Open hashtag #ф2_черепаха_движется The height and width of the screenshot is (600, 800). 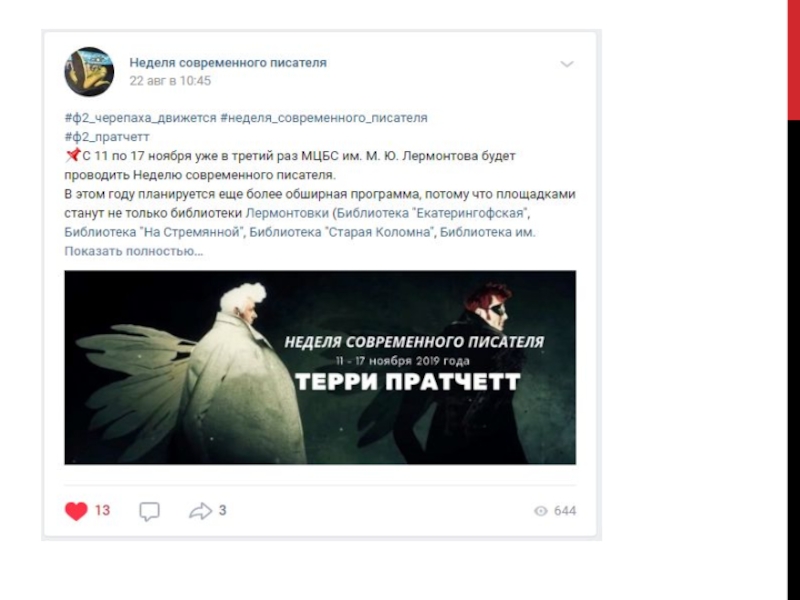coord(140,118)
